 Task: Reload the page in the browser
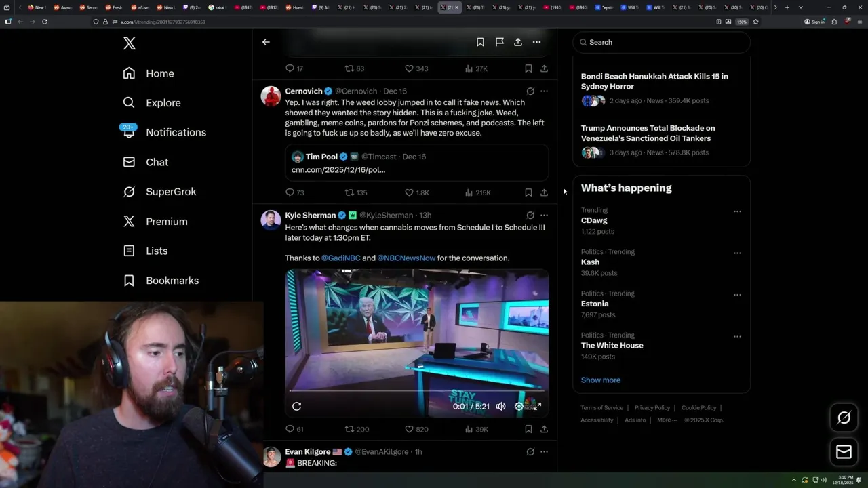click(x=45, y=22)
